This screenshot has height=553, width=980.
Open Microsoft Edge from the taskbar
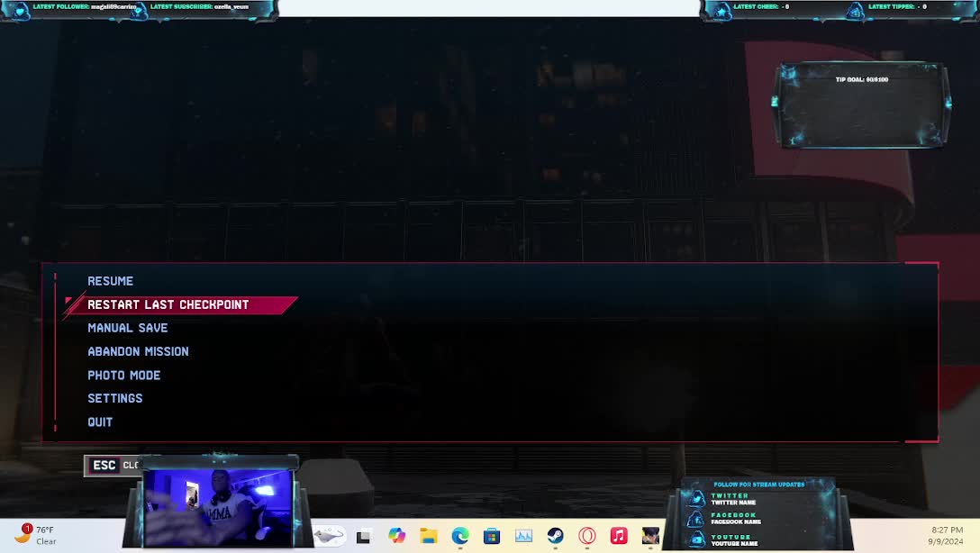coord(460,536)
